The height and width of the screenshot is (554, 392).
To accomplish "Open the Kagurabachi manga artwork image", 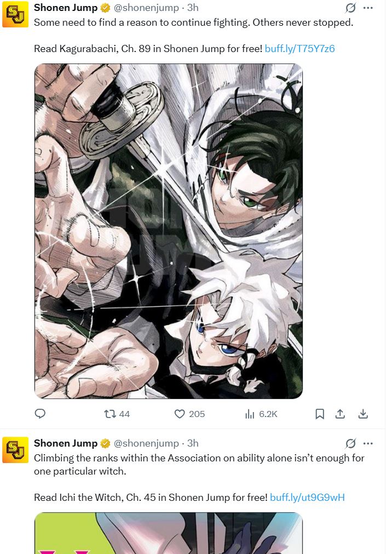I will pos(169,231).
